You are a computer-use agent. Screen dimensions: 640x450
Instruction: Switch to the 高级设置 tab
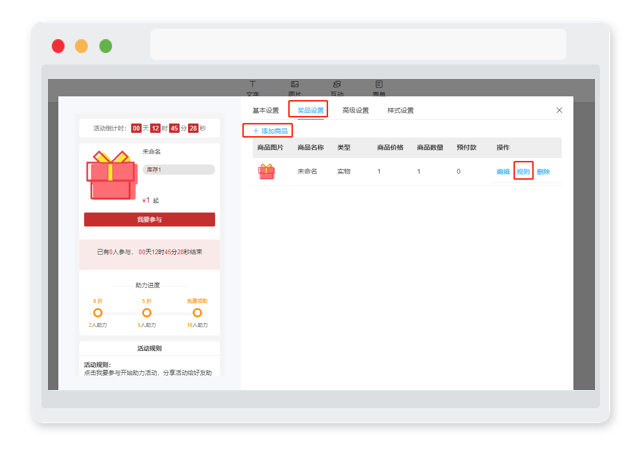(x=356, y=110)
